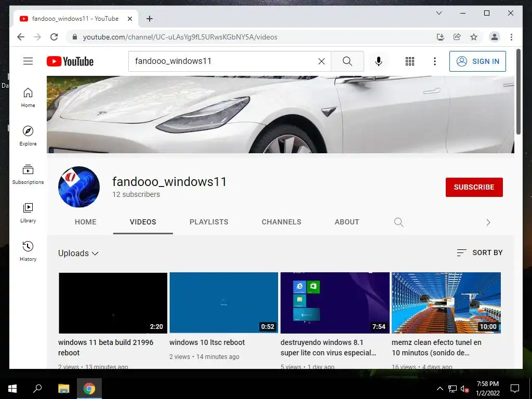Show more channel tabs with right chevron

tap(488, 222)
